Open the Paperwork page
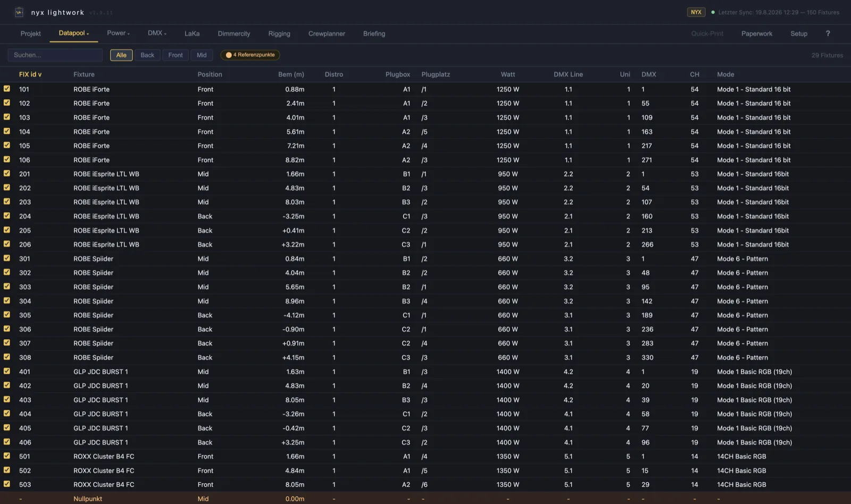This screenshot has width=851, height=504. pos(757,33)
